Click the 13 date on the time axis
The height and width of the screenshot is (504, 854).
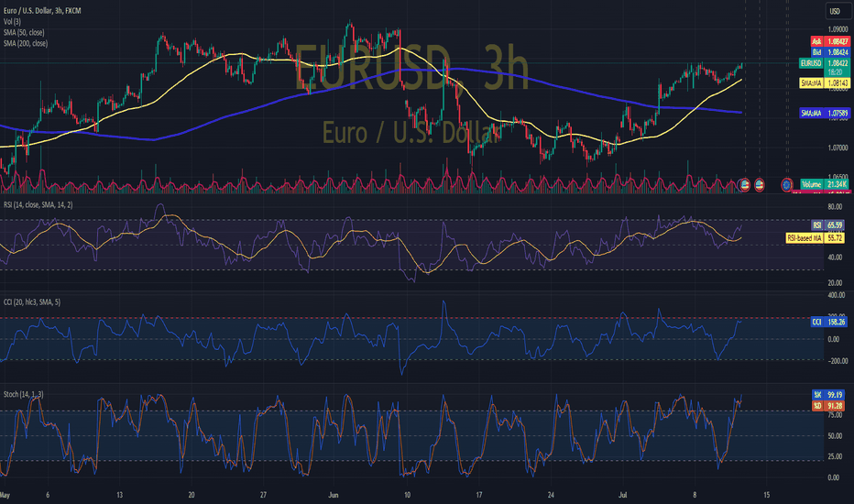coord(119,495)
